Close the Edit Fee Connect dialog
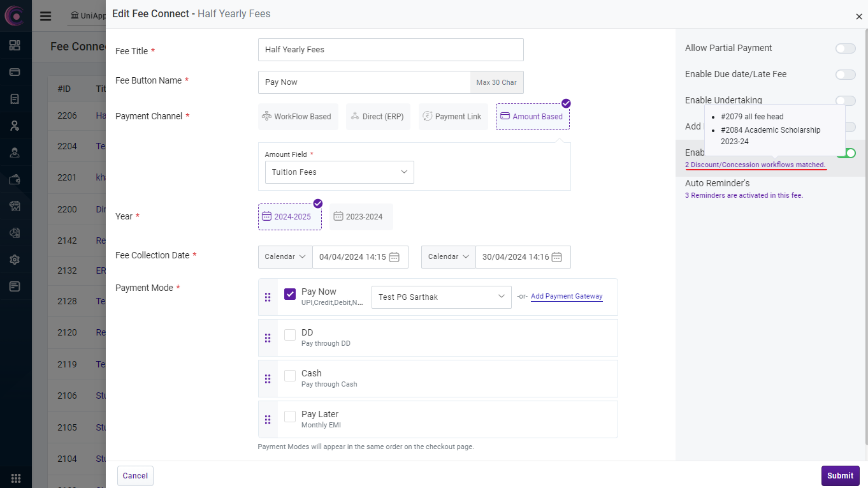 tap(858, 17)
